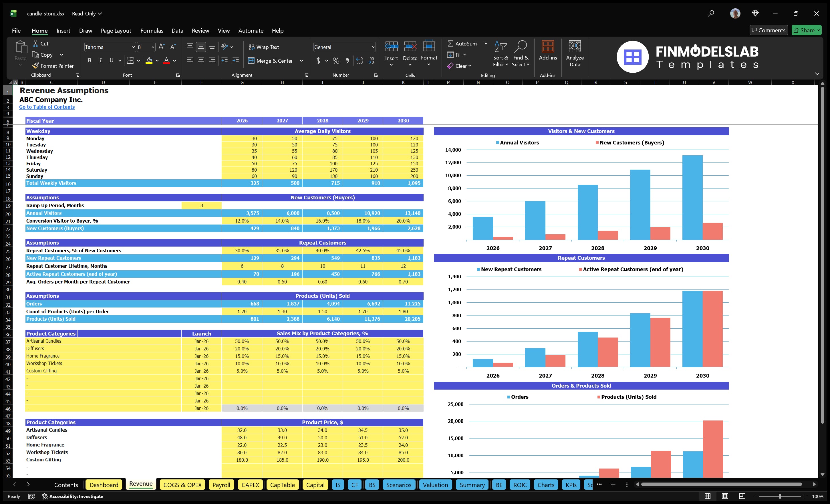Viewport: 830px width, 504px height.
Task: Collapse the ribbon using the chevron
Action: click(817, 74)
